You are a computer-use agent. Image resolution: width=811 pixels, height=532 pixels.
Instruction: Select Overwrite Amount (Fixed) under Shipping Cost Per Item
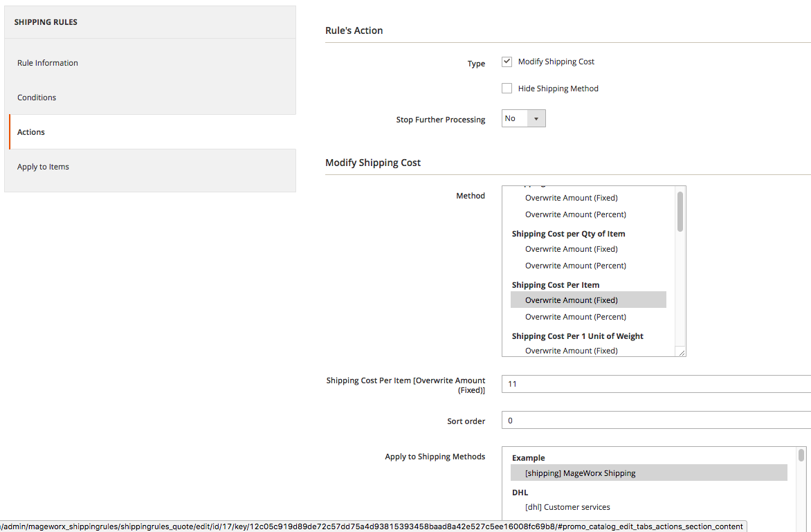(x=572, y=300)
